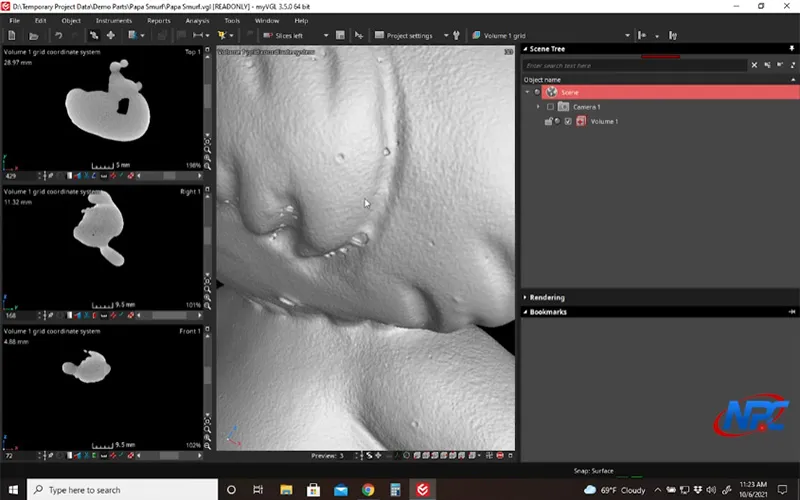Image resolution: width=800 pixels, height=500 pixels.
Task: Toggle the lock icon beside Volume 1
Action: pos(548,121)
